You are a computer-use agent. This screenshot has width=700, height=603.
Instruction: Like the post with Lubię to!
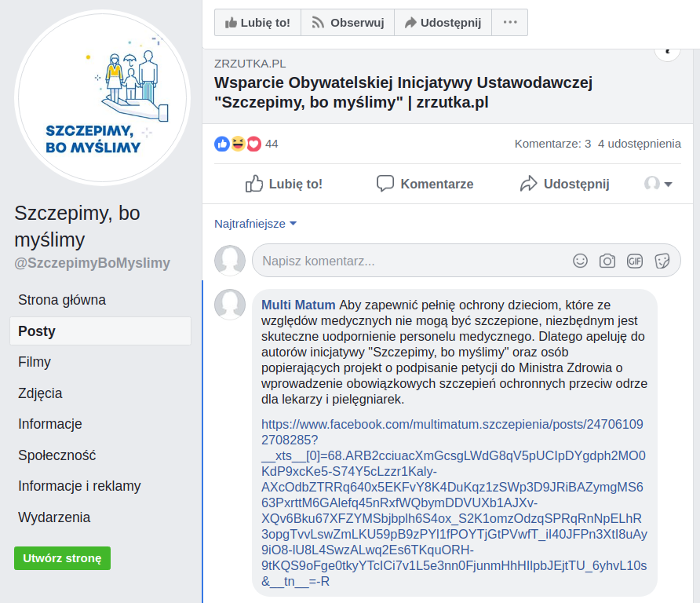(284, 185)
